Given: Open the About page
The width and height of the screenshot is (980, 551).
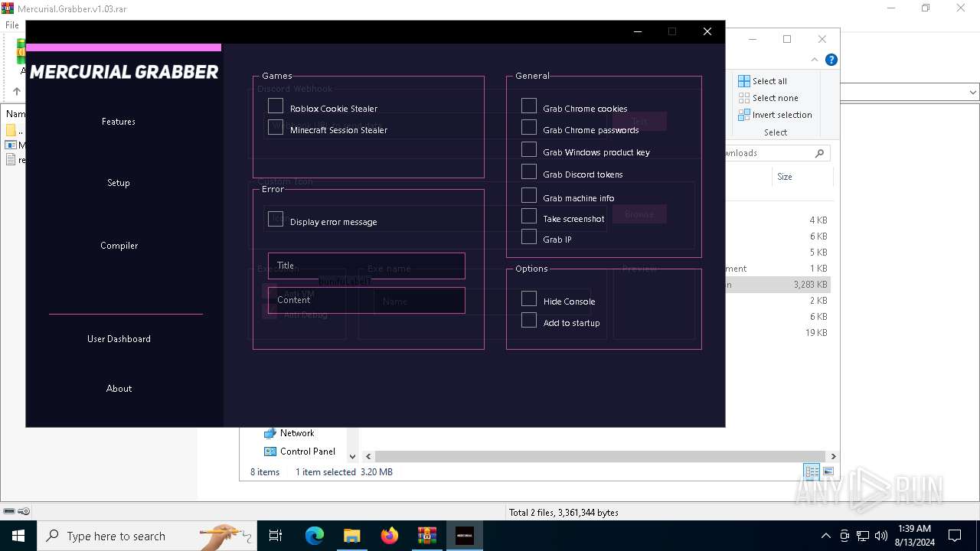Looking at the screenshot, I should [119, 389].
